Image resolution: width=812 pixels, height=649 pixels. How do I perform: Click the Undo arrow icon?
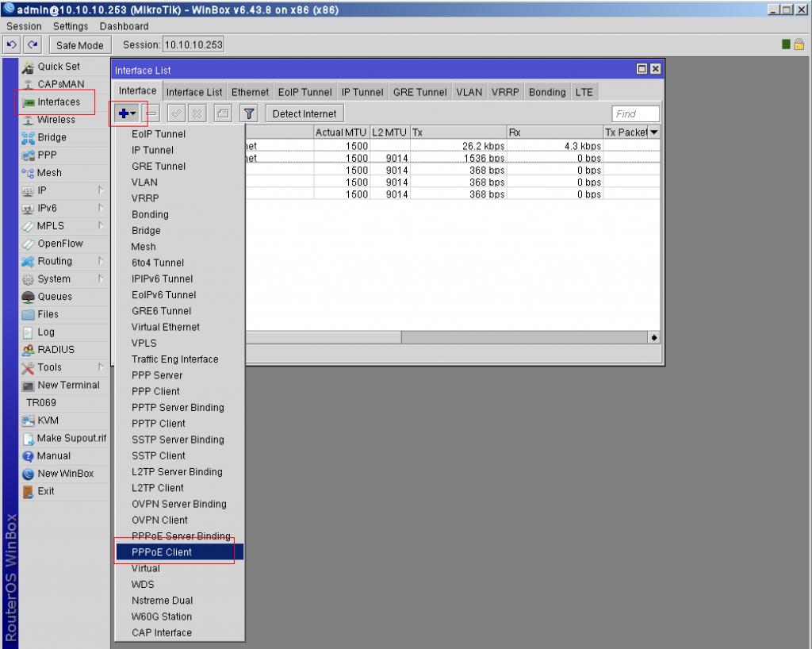pos(11,45)
